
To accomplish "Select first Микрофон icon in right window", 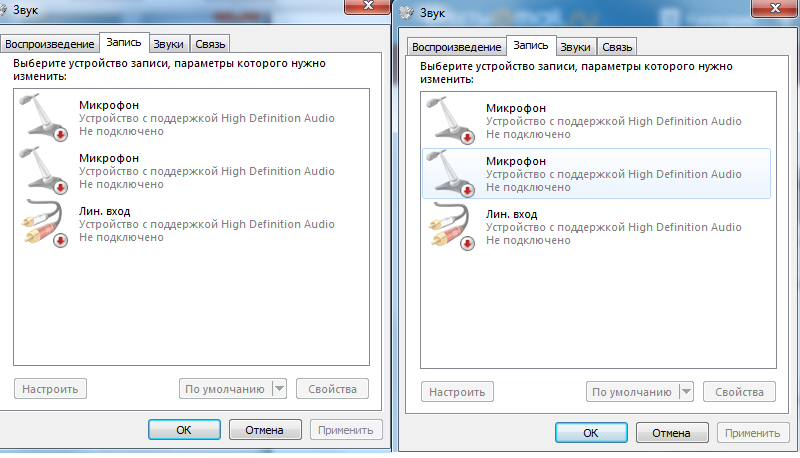I will (451, 120).
